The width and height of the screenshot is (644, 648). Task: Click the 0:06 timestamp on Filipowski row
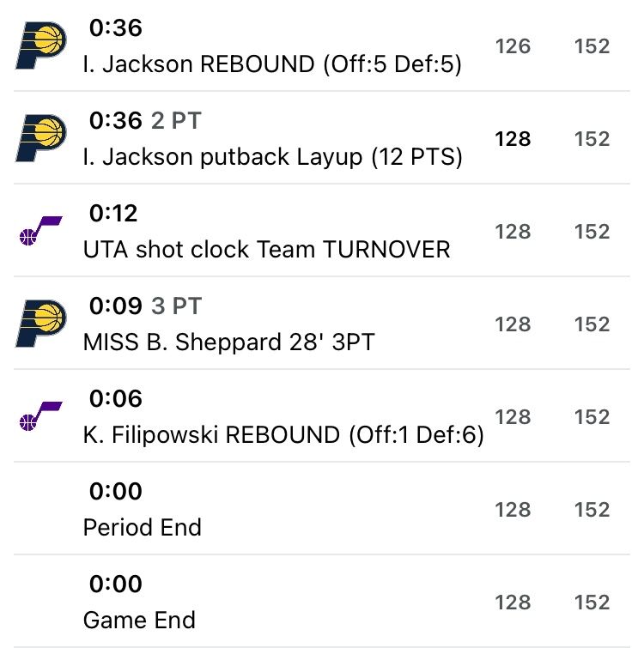coord(116,399)
